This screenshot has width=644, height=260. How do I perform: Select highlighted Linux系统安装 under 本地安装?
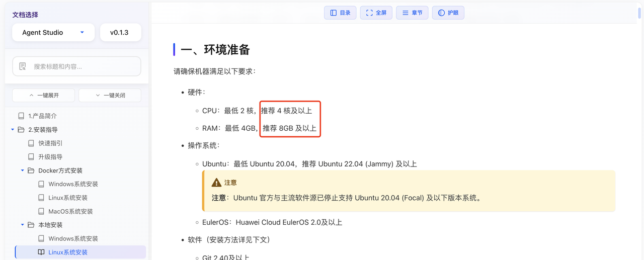coord(80,252)
